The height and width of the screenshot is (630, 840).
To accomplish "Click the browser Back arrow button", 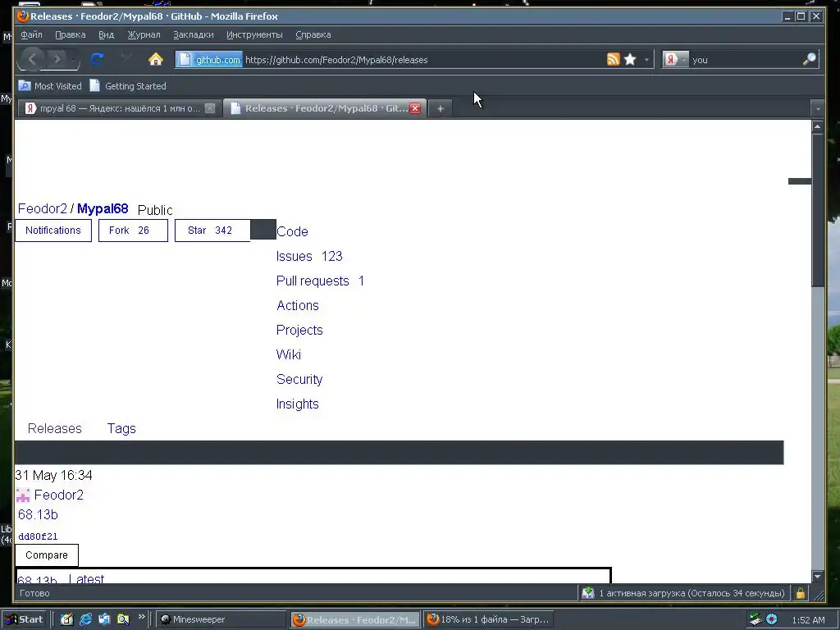I will [32, 59].
